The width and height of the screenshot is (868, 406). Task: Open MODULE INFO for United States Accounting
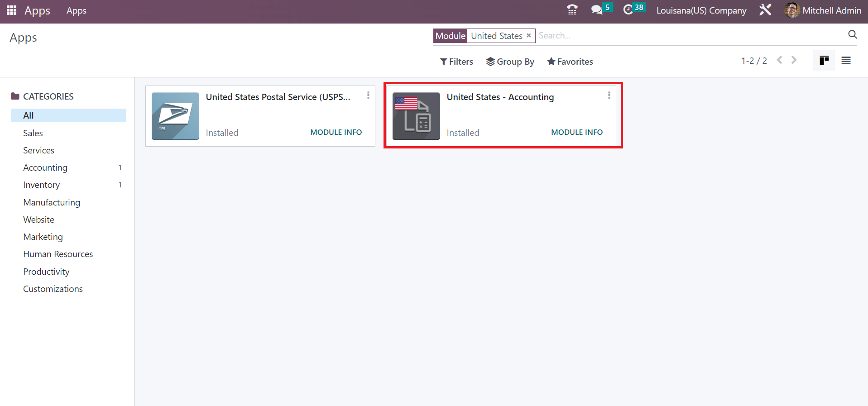click(x=577, y=132)
